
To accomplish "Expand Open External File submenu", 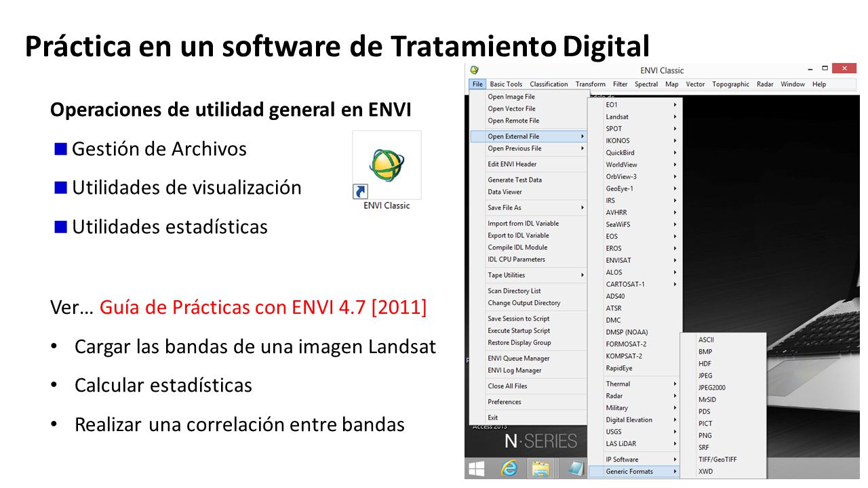I will (528, 136).
